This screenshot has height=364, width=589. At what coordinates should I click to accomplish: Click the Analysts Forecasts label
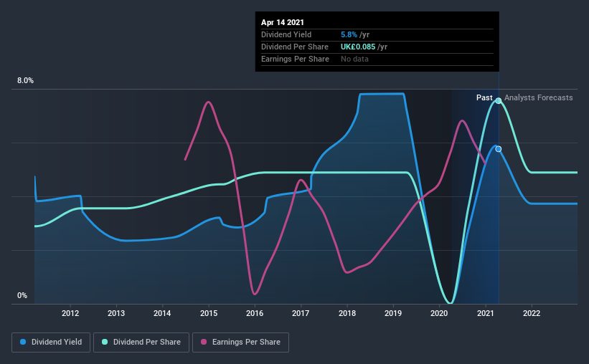pyautogui.click(x=538, y=97)
